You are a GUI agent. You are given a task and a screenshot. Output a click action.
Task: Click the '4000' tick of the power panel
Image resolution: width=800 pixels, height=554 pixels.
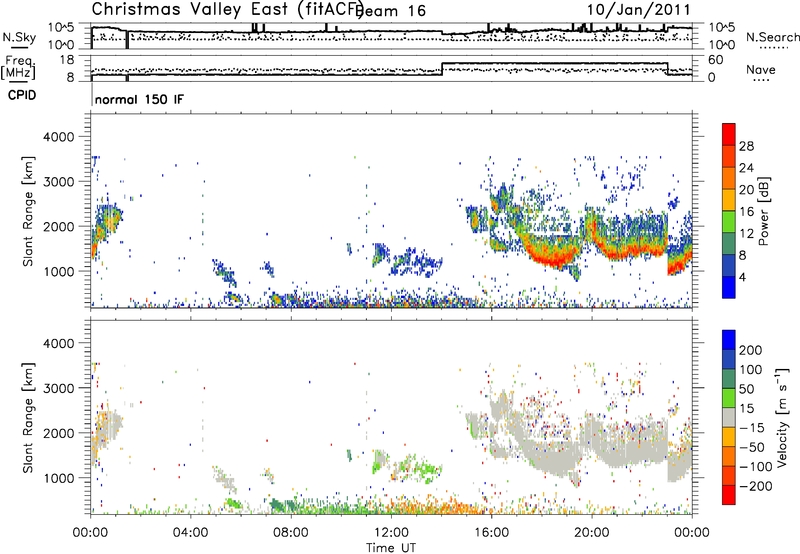coord(59,137)
